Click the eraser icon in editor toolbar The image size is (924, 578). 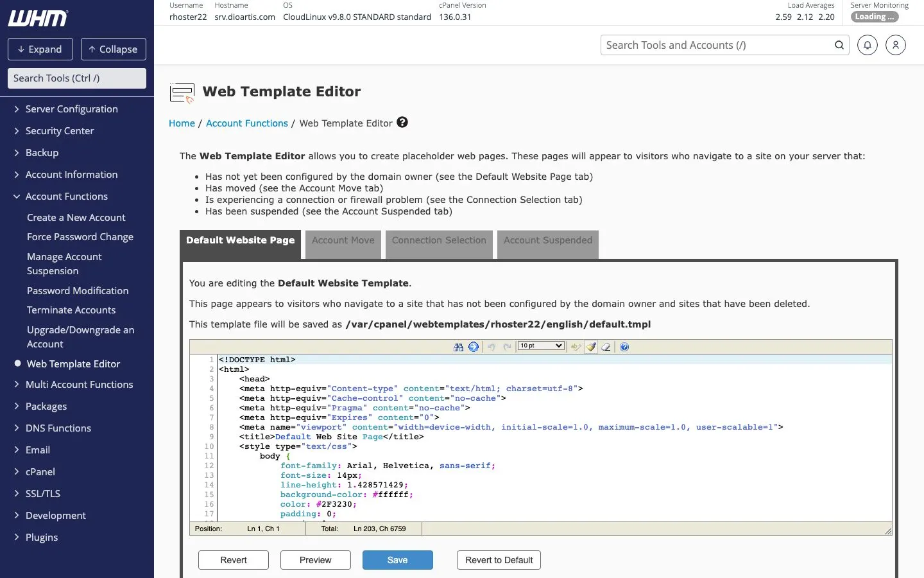(x=606, y=347)
